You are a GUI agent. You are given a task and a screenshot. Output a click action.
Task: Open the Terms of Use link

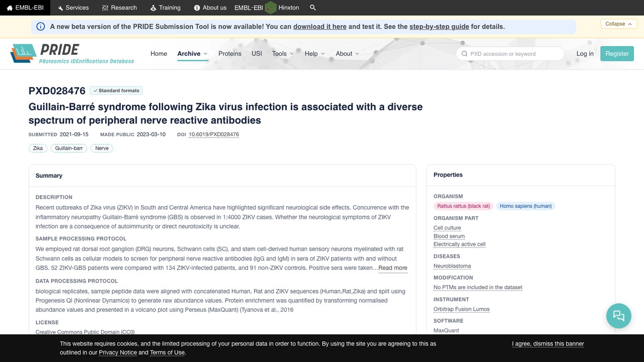[x=168, y=352]
